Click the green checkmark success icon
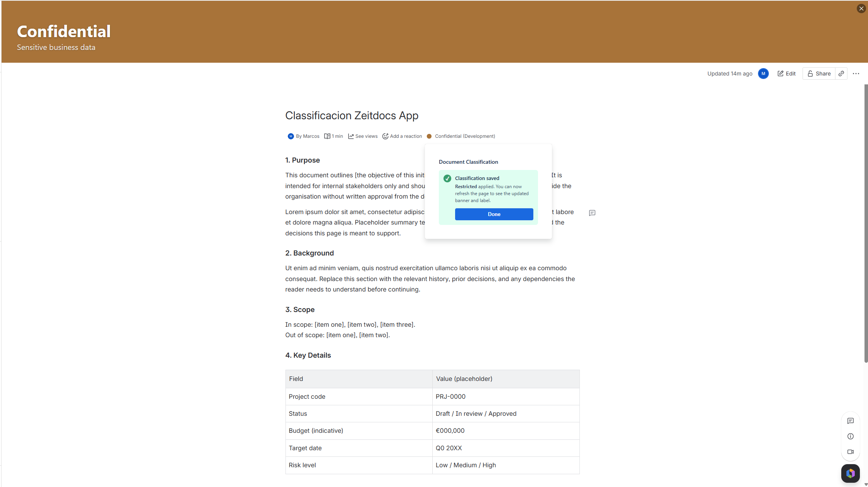 point(447,178)
